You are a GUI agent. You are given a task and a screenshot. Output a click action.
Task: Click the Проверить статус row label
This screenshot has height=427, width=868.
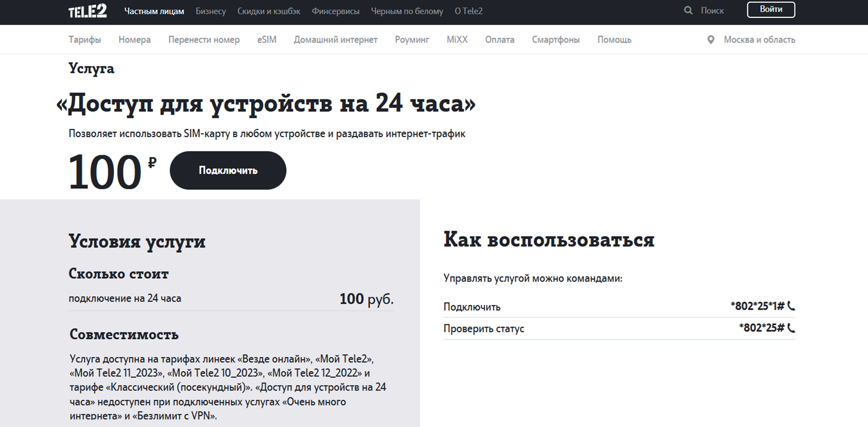point(484,329)
